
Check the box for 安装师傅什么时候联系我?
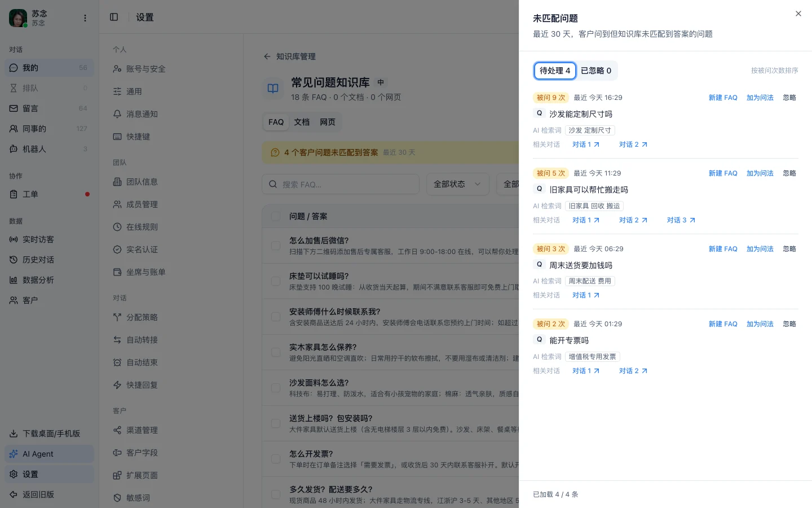pos(276,317)
